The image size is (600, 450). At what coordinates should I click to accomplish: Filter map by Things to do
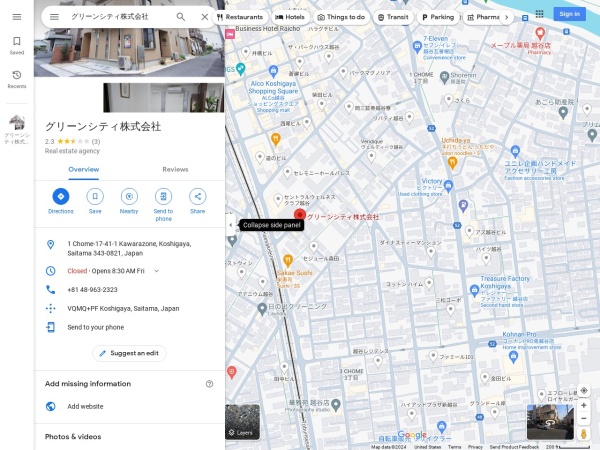(x=341, y=17)
